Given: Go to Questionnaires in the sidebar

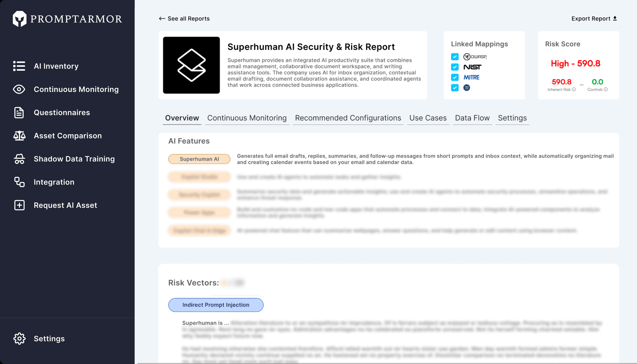Looking at the screenshot, I should [62, 112].
